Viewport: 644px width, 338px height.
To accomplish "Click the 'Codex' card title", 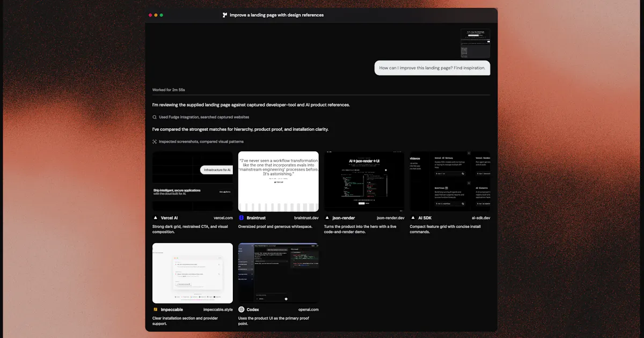I will [253, 310].
